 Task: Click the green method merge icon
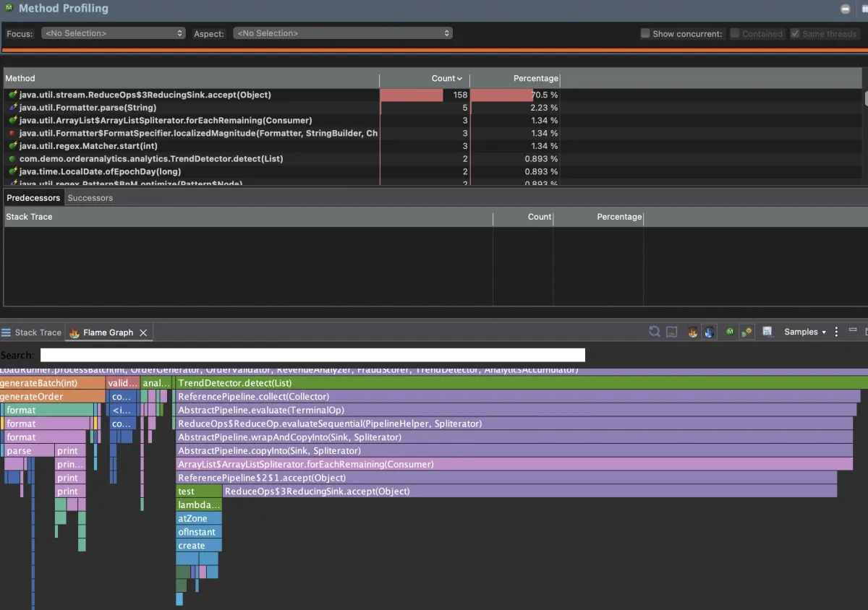728,332
